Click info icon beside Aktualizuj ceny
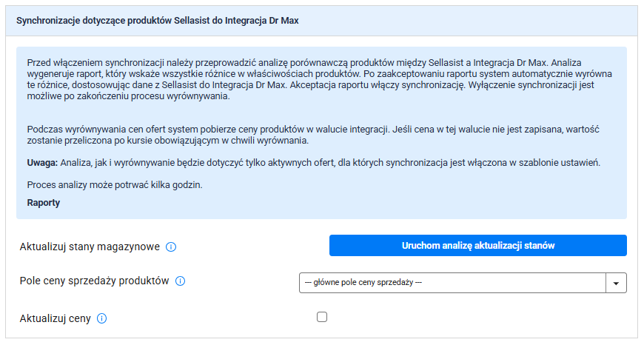Viewport: 644px width, 345px height. [x=102, y=318]
